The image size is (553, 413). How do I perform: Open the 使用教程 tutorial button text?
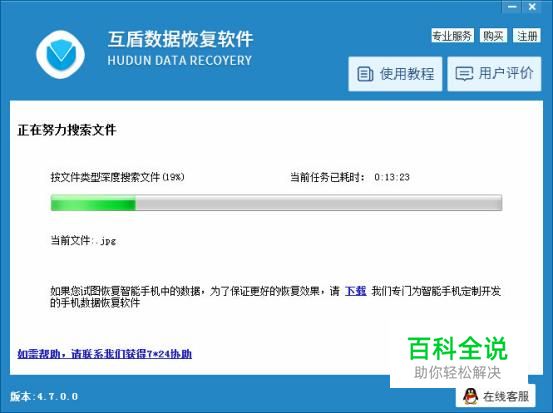click(407, 74)
